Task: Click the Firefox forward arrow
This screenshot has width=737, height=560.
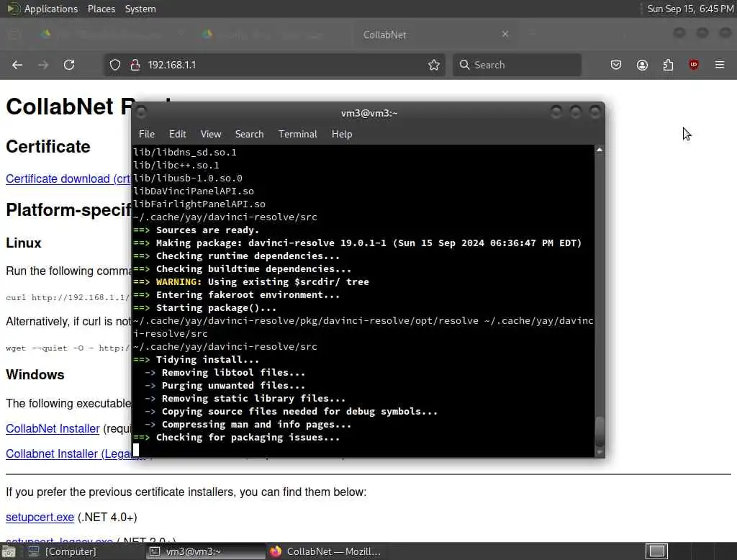Action: (43, 65)
